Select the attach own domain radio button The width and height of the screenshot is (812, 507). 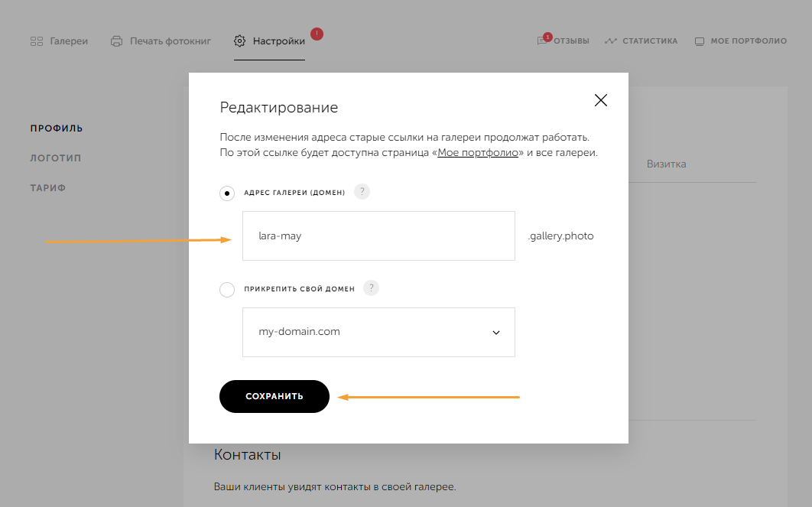[227, 289]
